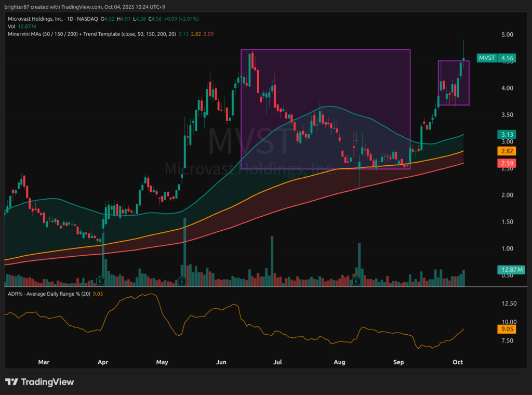532x395 pixels.
Task: Click the red 2.59 moving average price label
Action: coord(507,164)
